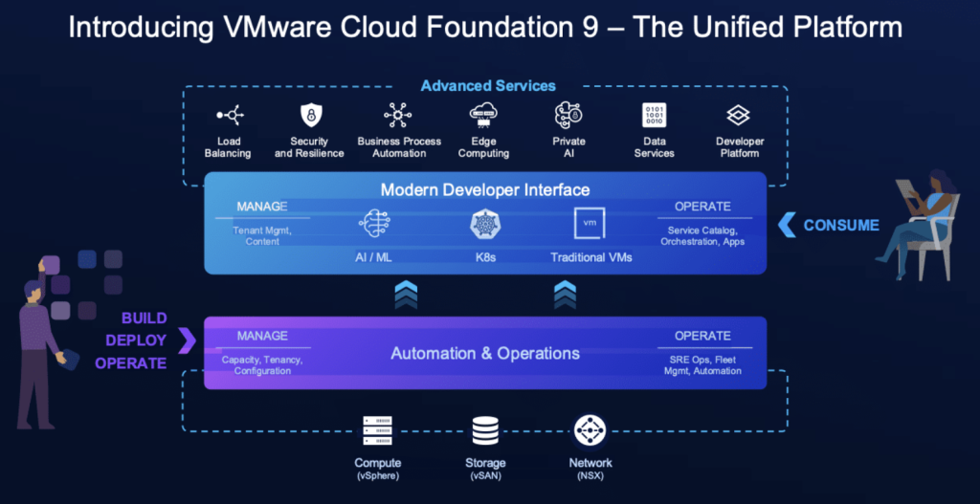The width and height of the screenshot is (980, 504).
Task: Select the Storage database icon
Action: coord(485,431)
